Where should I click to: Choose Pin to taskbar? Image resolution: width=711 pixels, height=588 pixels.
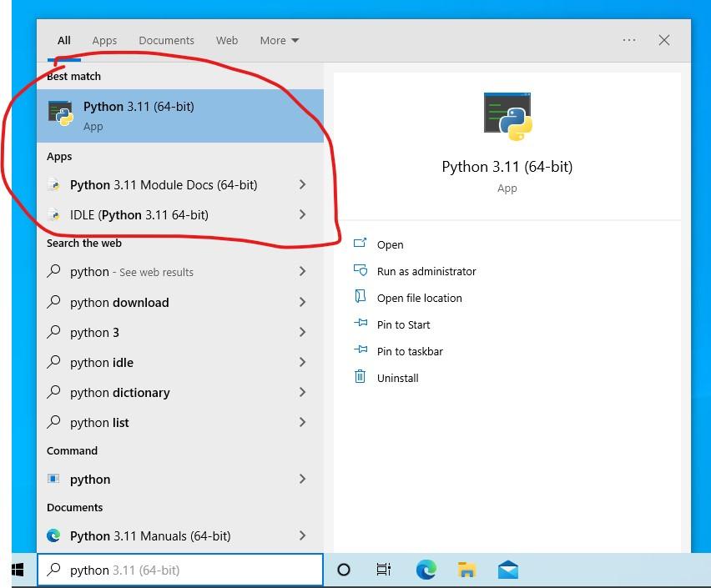point(410,351)
